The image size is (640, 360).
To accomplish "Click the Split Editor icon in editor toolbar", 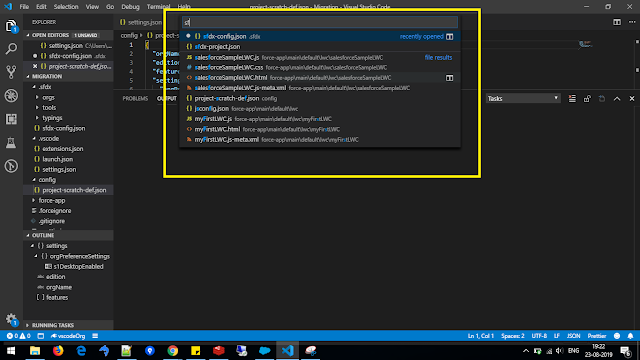I will [x=617, y=22].
